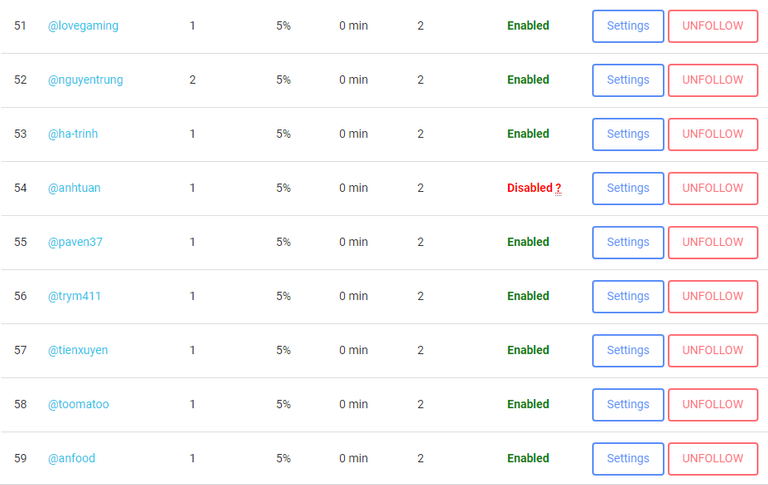Visit the @toomatoo profile link
Image resolution: width=768 pixels, height=485 pixels.
pyautogui.click(x=78, y=404)
